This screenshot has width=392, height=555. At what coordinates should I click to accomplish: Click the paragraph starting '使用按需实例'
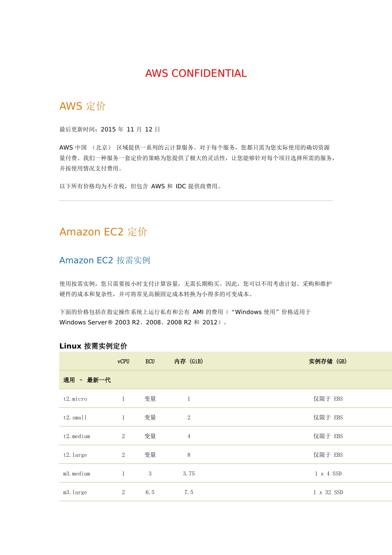point(196,289)
